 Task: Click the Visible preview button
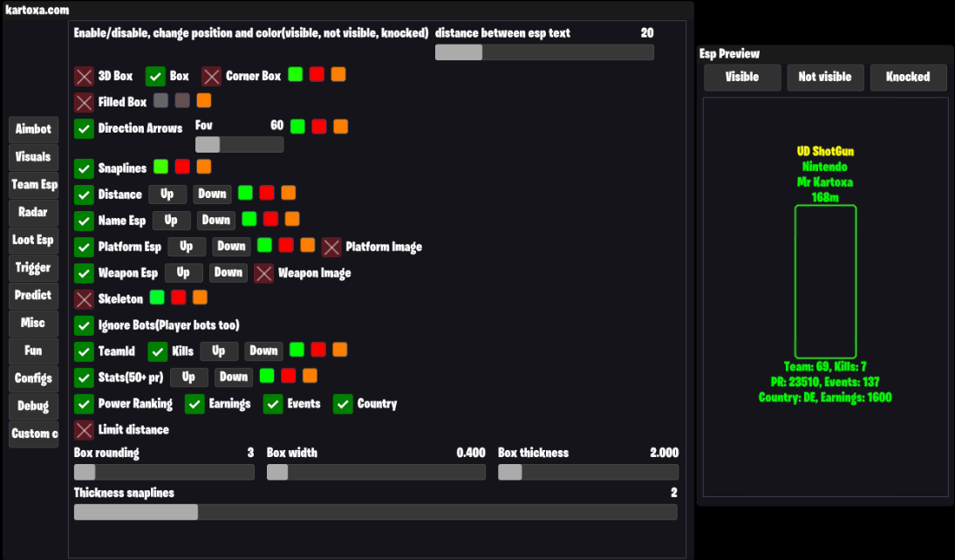[742, 77]
